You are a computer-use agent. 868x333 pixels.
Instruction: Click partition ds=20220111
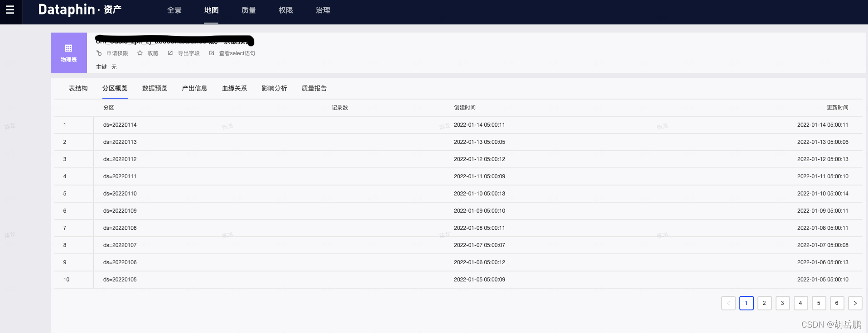pos(120,176)
